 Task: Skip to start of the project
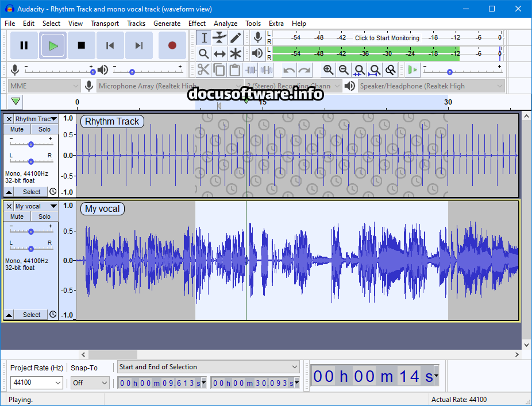tap(110, 45)
